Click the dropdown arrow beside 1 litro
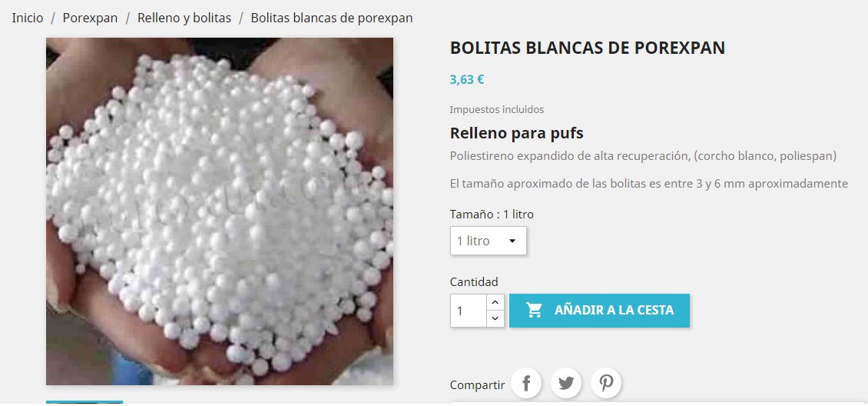Image resolution: width=868 pixels, height=406 pixels. pyautogui.click(x=512, y=241)
